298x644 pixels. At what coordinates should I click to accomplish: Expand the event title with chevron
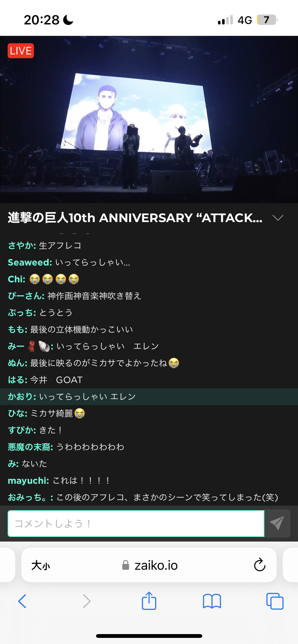278,218
